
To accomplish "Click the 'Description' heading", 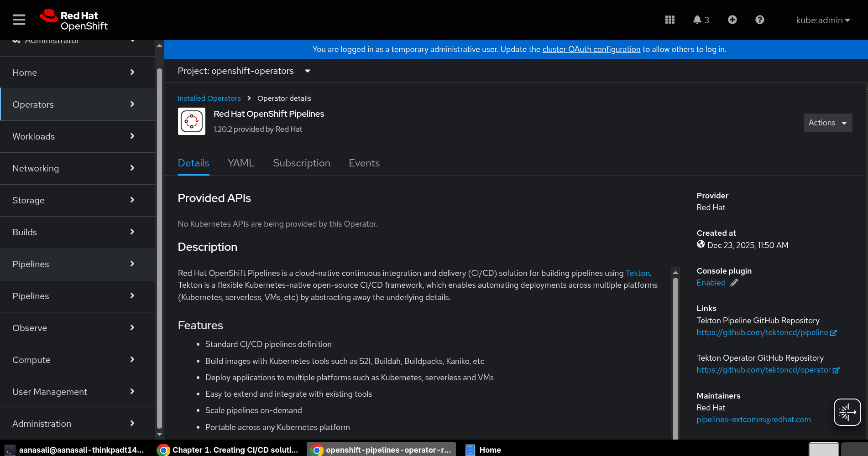I will tap(207, 247).
